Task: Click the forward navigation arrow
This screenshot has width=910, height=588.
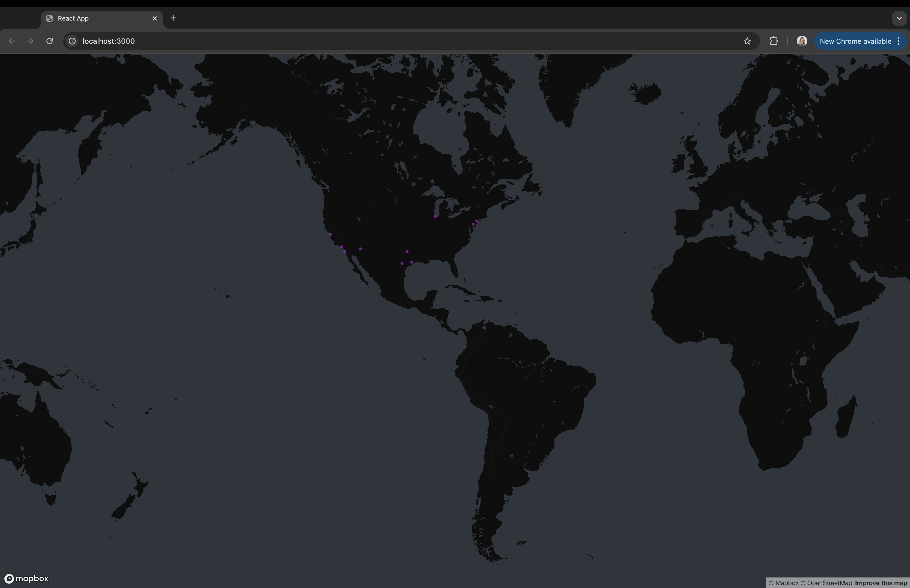Action: point(30,41)
